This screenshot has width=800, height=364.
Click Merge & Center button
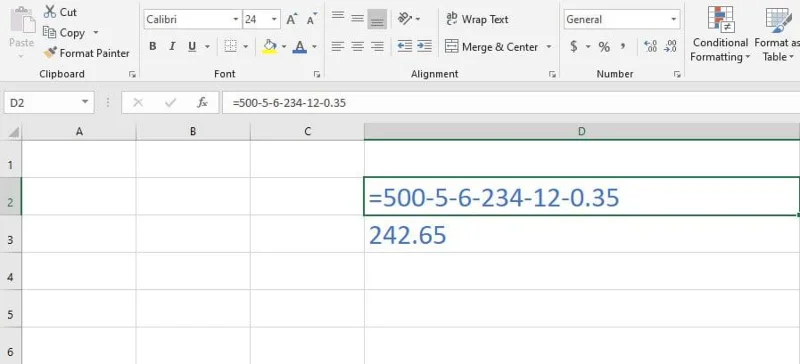pos(491,47)
